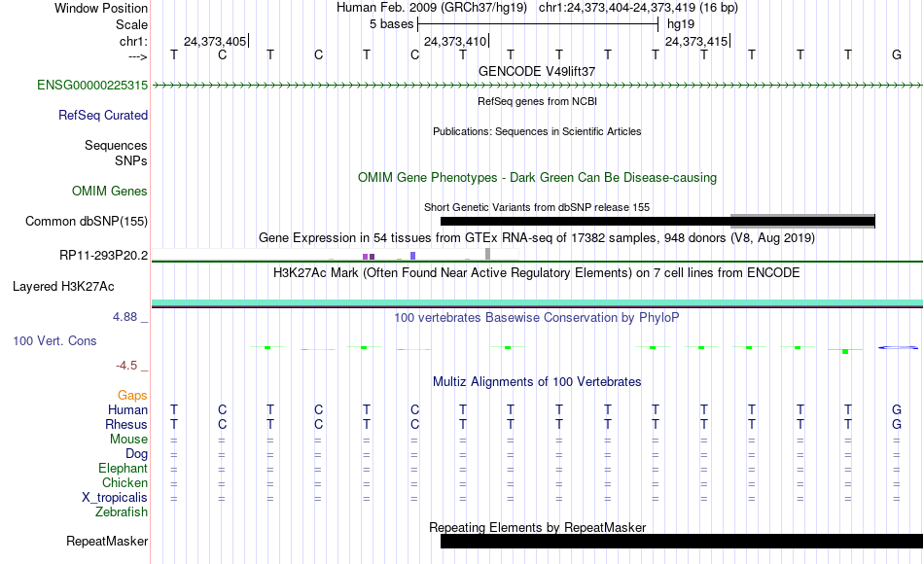Screen dimensions: 924x564
Task: Select the Mouse species row label
Action: pos(129,440)
